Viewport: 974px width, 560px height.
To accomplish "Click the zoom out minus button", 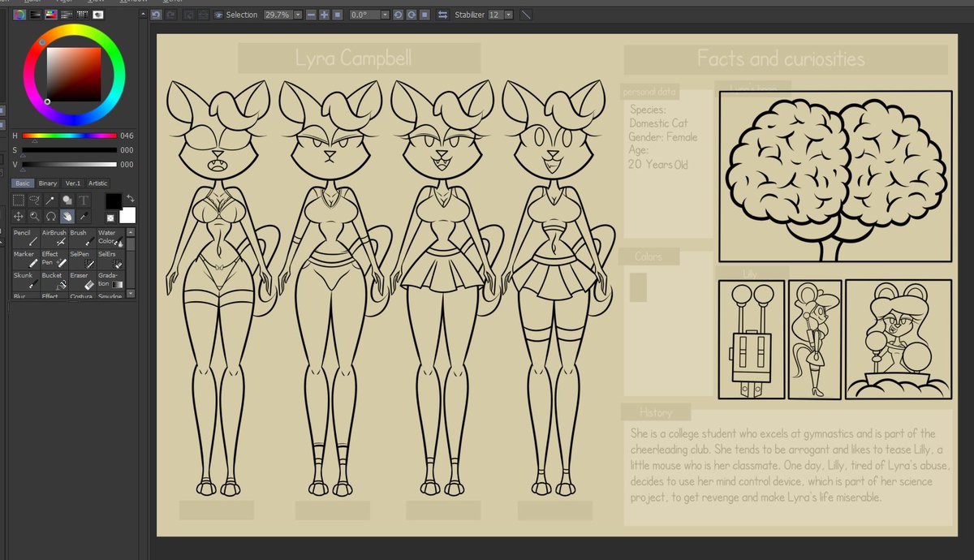I will [311, 15].
